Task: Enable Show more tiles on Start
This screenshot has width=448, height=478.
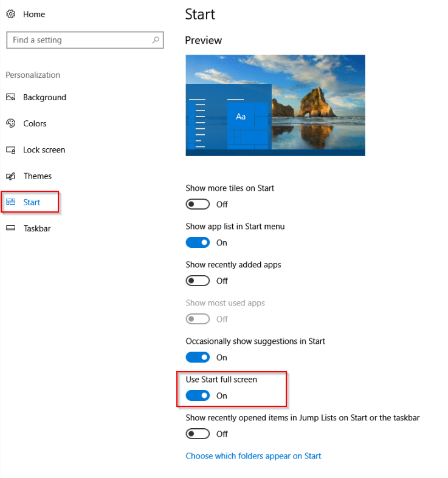Action: pyautogui.click(x=198, y=204)
